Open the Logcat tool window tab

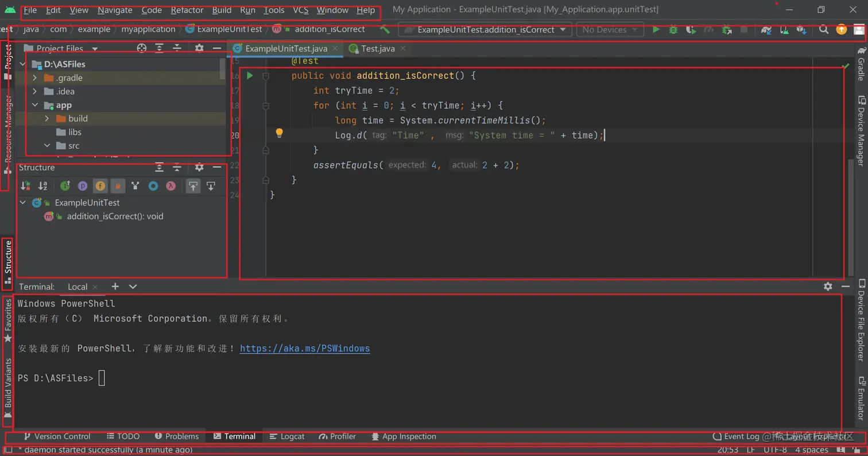click(x=287, y=436)
